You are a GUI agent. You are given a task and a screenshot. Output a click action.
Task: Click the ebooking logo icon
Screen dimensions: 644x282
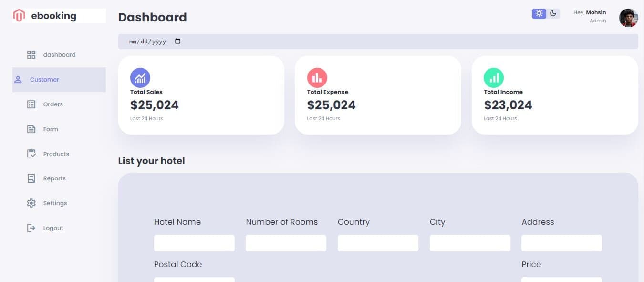pos(19,16)
